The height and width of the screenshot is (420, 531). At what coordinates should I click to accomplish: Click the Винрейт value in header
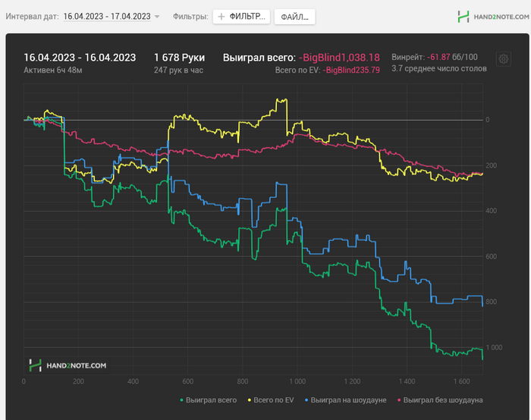pos(438,57)
